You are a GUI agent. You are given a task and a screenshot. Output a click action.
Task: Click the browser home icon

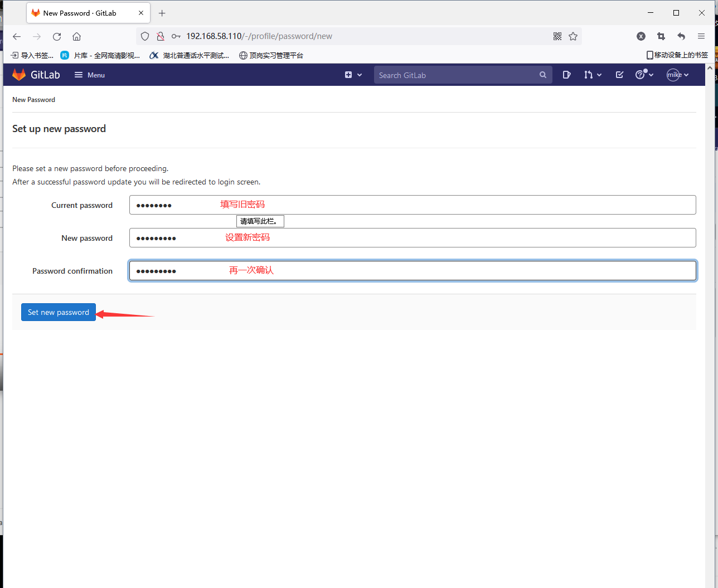pos(77,36)
